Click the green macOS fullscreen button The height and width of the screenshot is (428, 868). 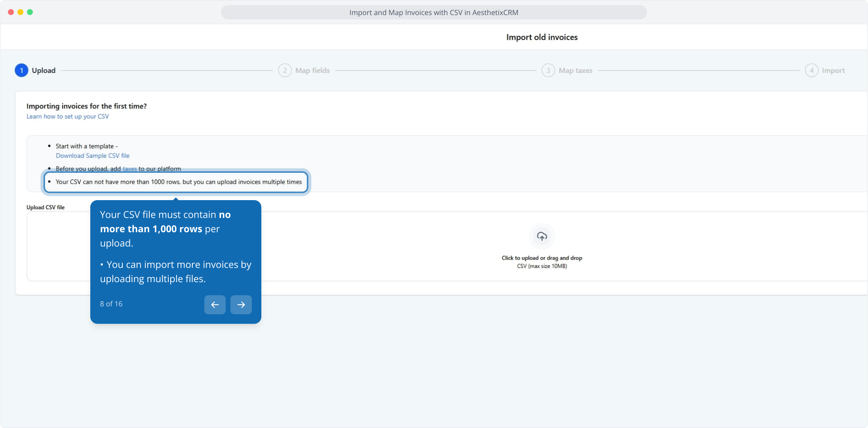point(30,12)
